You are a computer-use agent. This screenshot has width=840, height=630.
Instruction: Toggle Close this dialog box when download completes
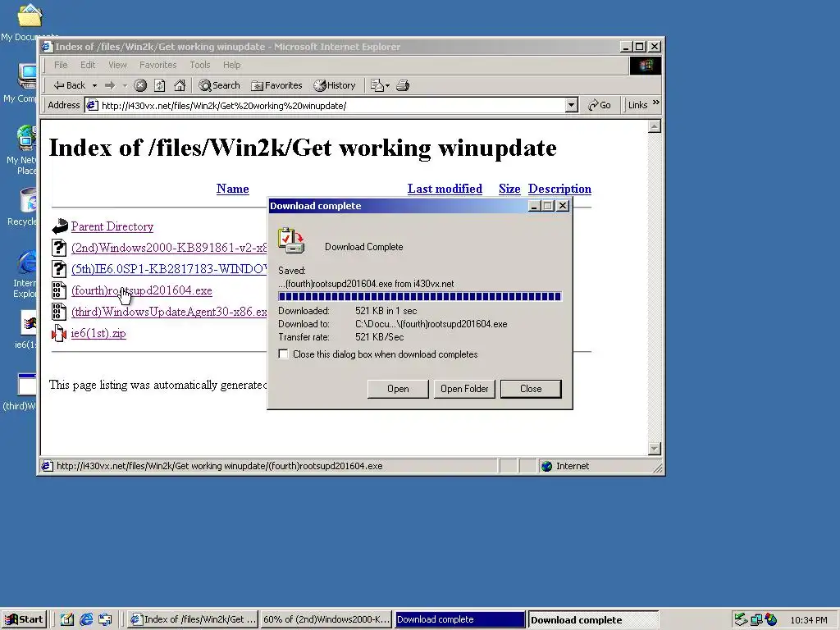(x=283, y=354)
